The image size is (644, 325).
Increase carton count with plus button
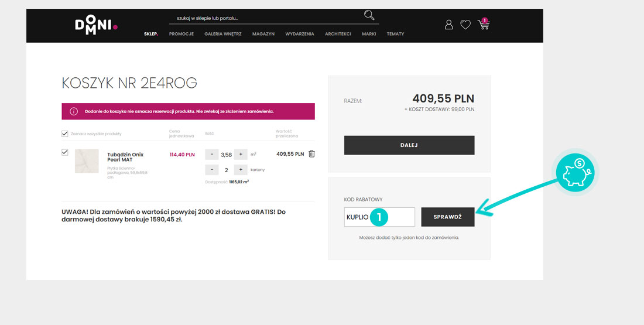click(x=241, y=170)
